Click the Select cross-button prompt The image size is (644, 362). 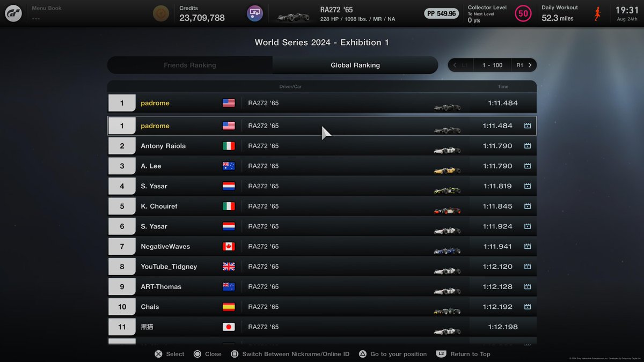pos(169,354)
